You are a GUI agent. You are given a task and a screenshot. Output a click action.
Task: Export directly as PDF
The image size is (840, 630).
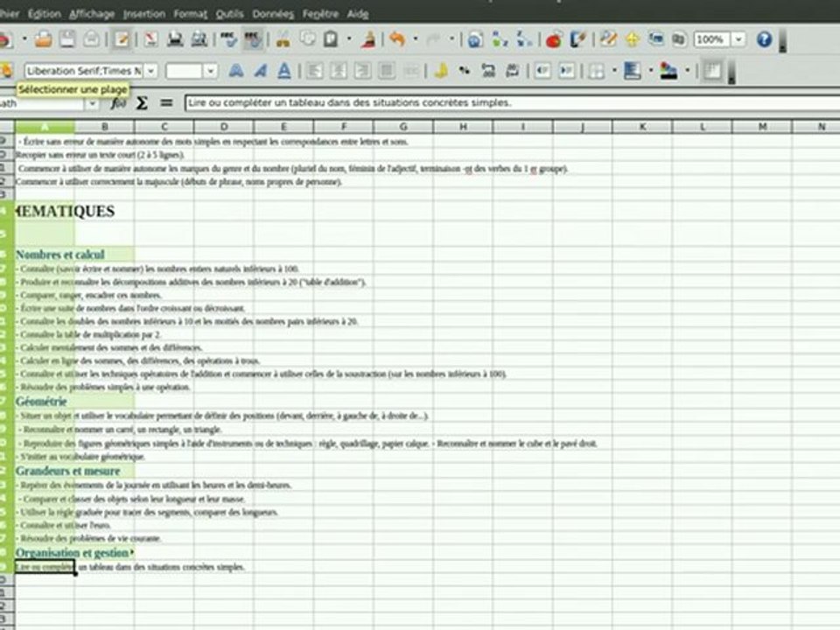point(150,39)
